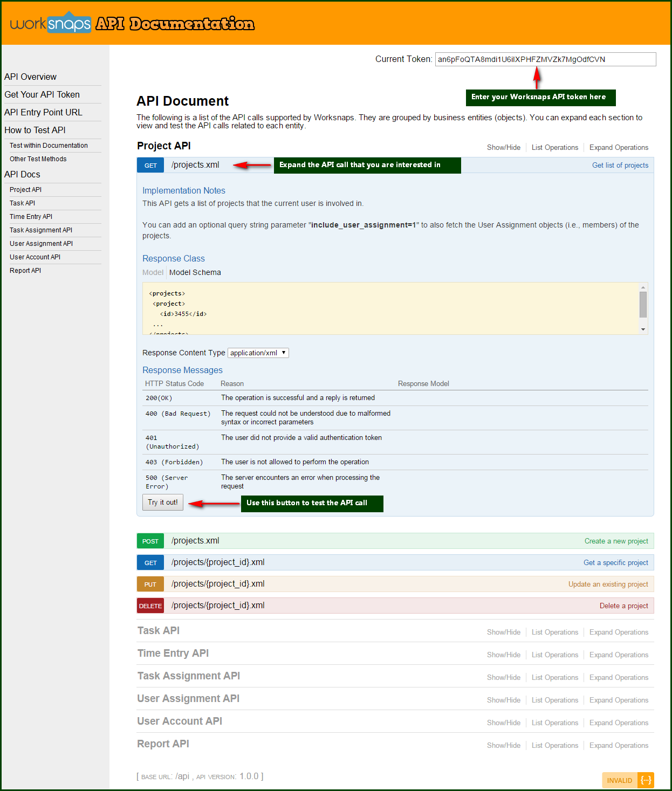This screenshot has width=672, height=791.
Task: Toggle Show/Hide for User Account API
Action: coord(504,723)
